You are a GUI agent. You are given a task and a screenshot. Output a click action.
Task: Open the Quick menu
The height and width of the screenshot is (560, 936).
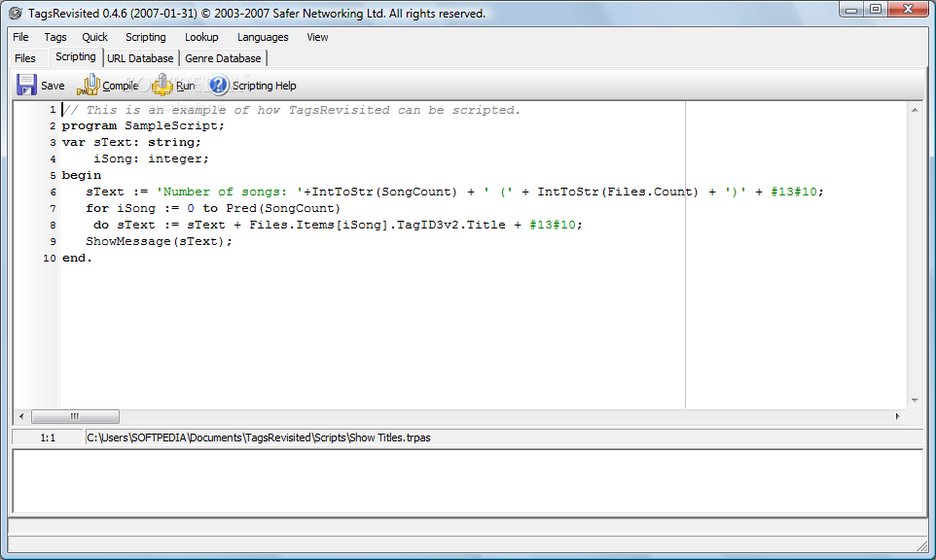[x=95, y=37]
